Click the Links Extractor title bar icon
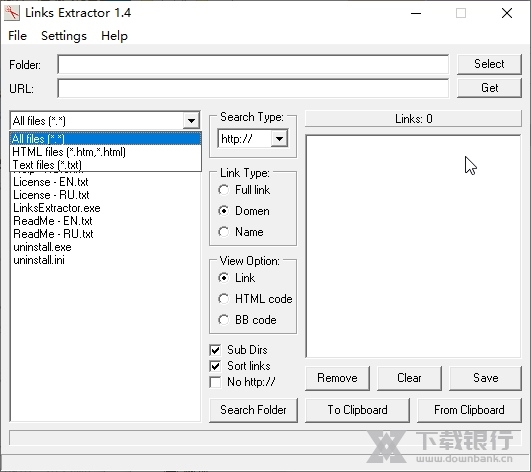The width and height of the screenshot is (531, 472). coord(12,13)
